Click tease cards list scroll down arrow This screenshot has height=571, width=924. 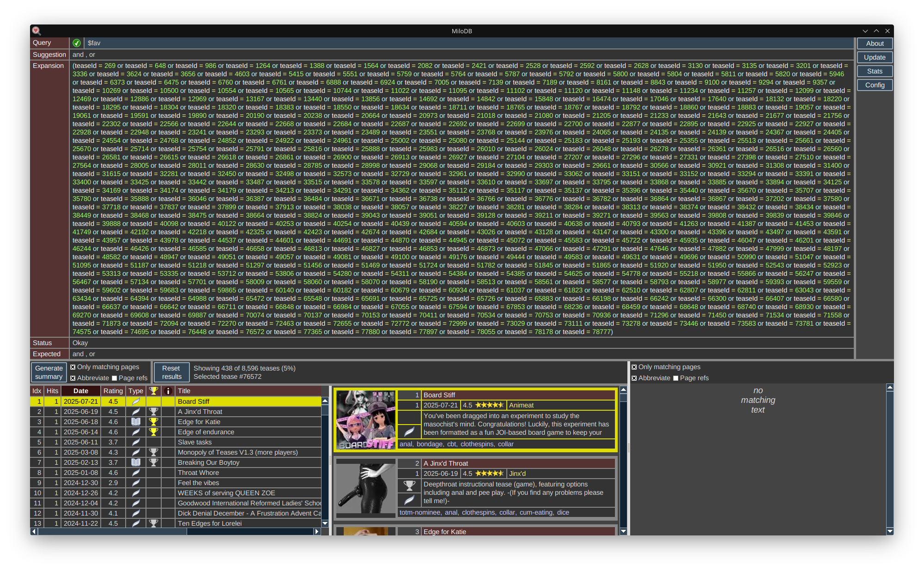pyautogui.click(x=623, y=531)
